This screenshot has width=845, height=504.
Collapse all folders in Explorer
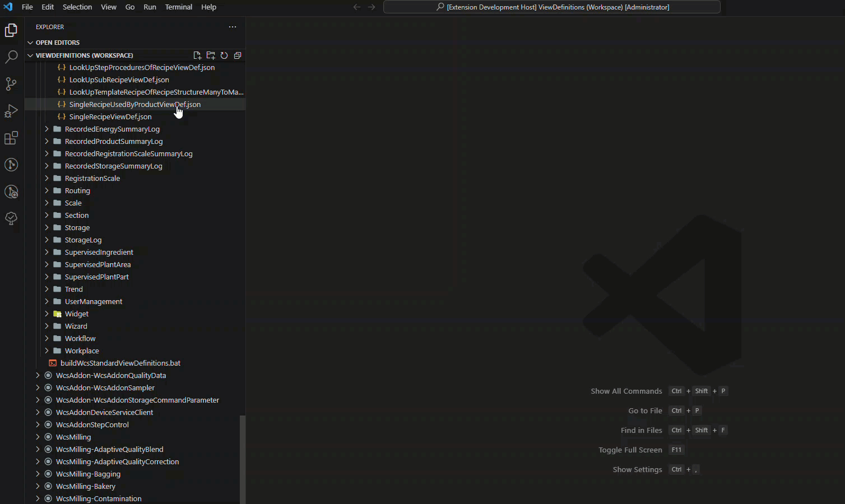pyautogui.click(x=238, y=55)
